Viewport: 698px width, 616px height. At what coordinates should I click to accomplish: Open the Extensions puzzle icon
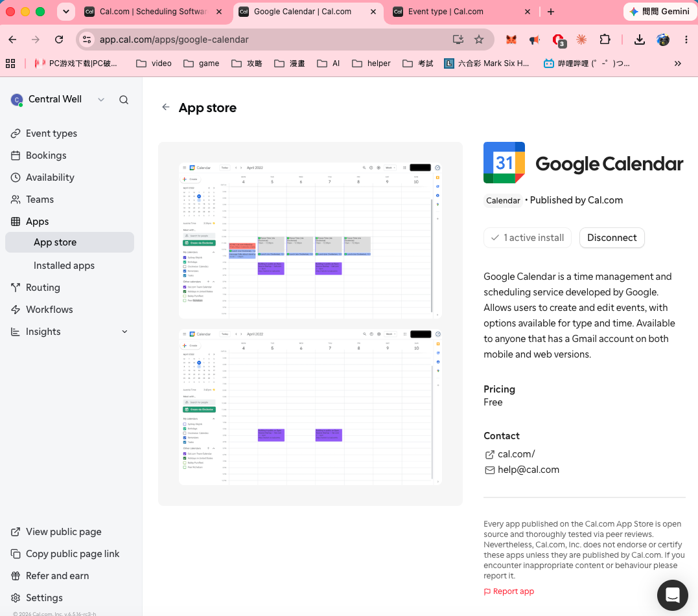(x=605, y=40)
